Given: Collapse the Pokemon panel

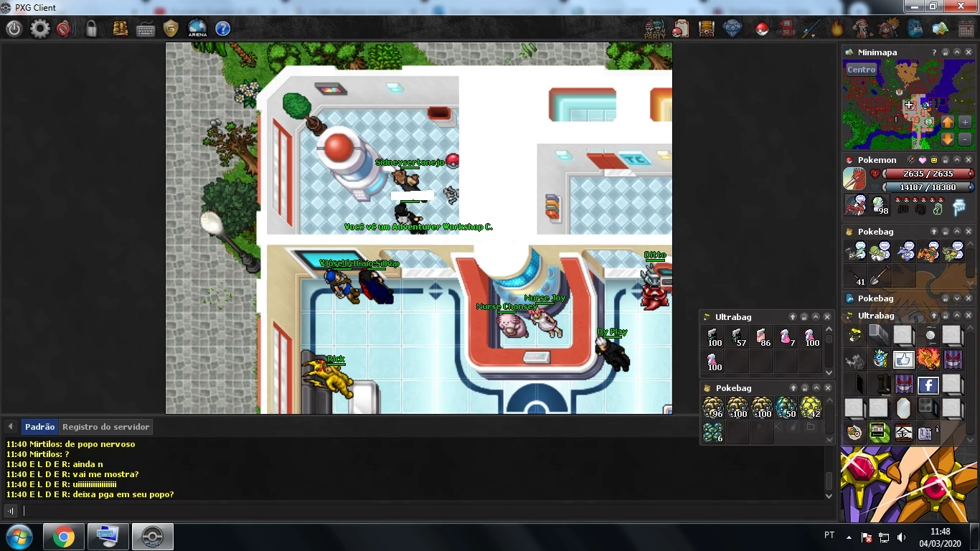Looking at the screenshot, I should pyautogui.click(x=957, y=160).
